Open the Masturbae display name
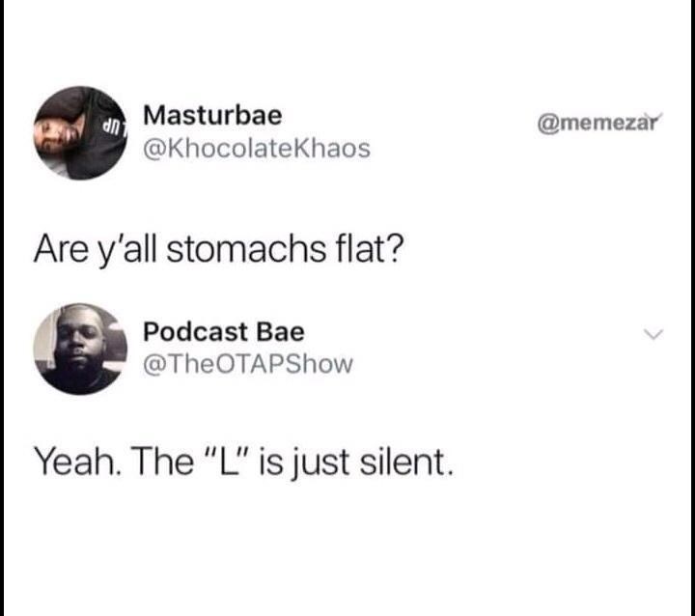 click(x=212, y=116)
